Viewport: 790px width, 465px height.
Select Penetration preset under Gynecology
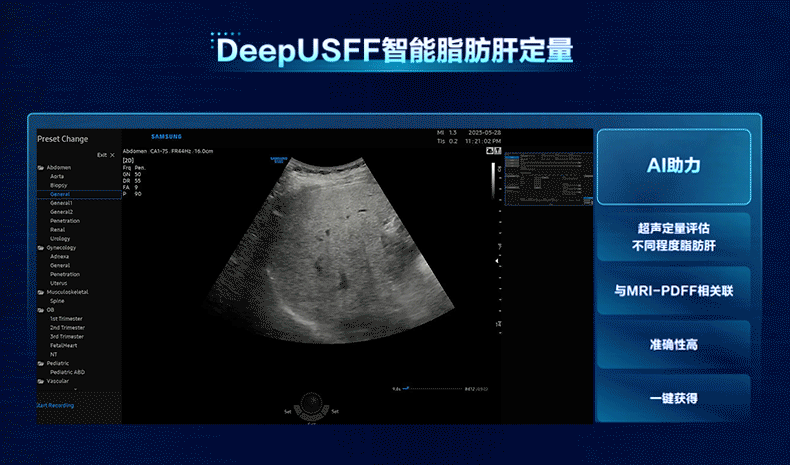(x=65, y=274)
